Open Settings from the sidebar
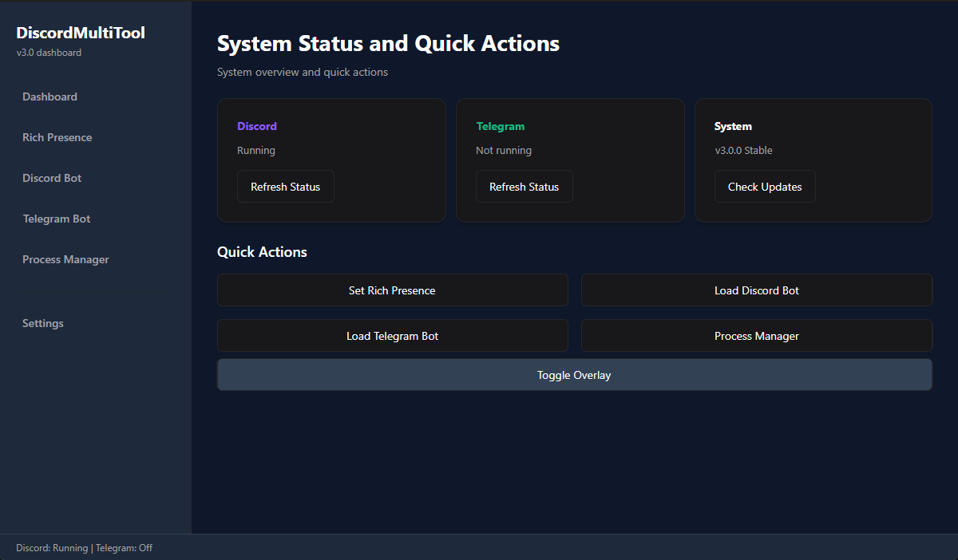958x560 pixels. coord(43,323)
